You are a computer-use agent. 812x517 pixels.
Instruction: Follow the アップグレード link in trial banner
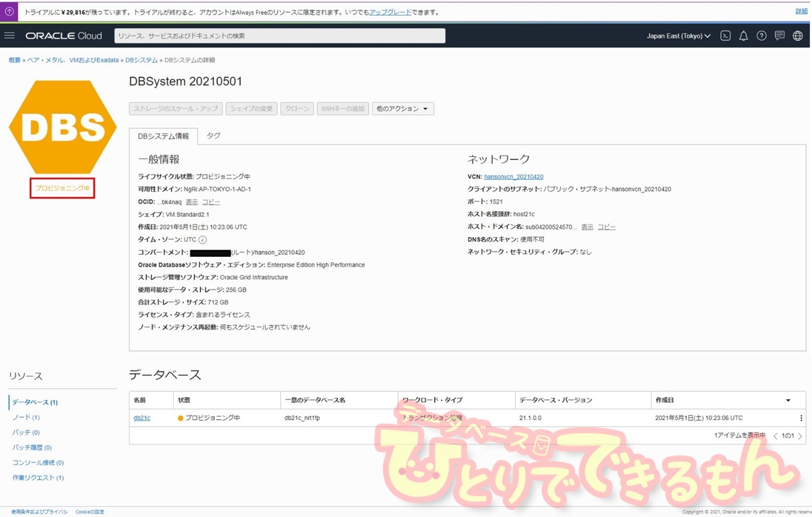pos(390,12)
